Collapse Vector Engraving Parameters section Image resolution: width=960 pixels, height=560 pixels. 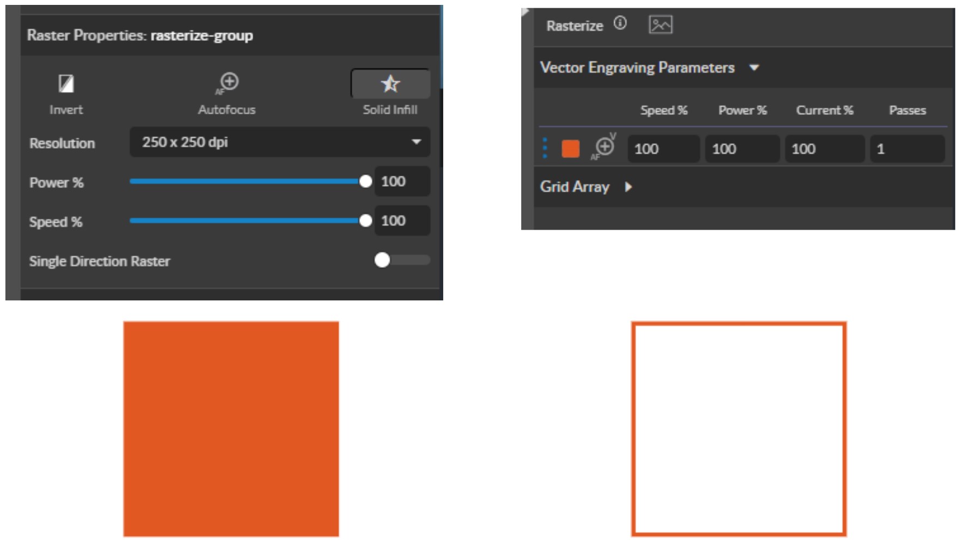point(754,68)
